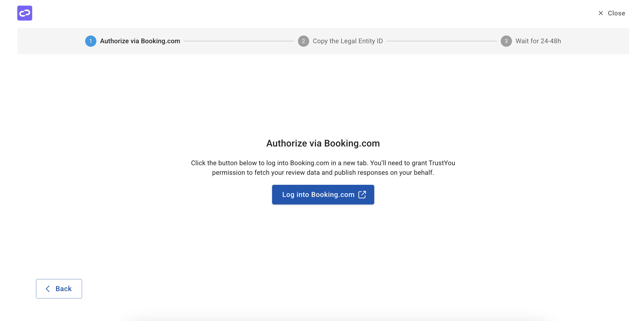Viewport: 644px width, 321px height.
Task: Click the external link icon on login button
Action: pyautogui.click(x=362, y=195)
